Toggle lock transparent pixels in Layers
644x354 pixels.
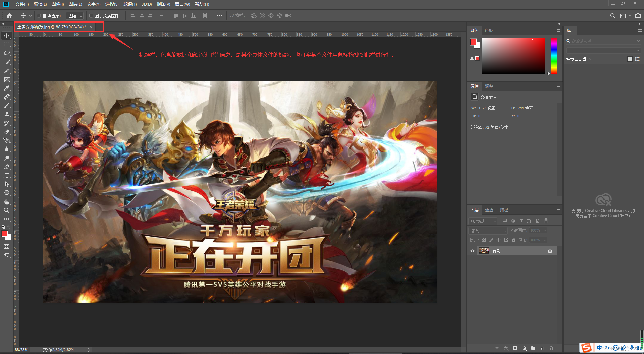(484, 240)
